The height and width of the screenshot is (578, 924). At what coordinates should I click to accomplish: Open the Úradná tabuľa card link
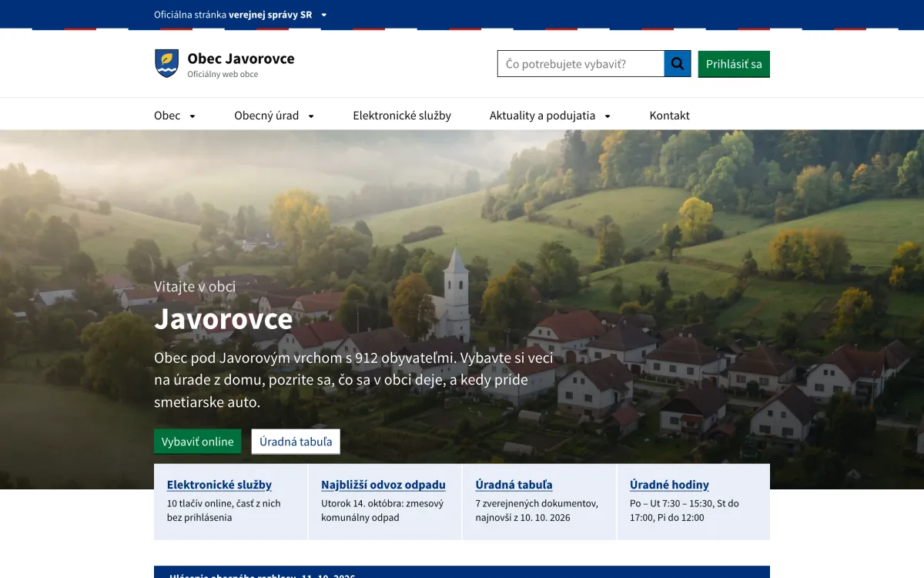[514, 485]
